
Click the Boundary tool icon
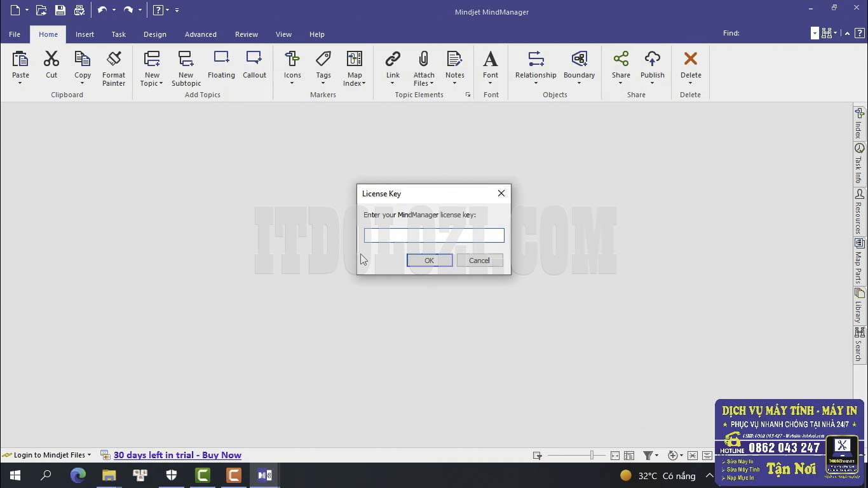tap(579, 67)
